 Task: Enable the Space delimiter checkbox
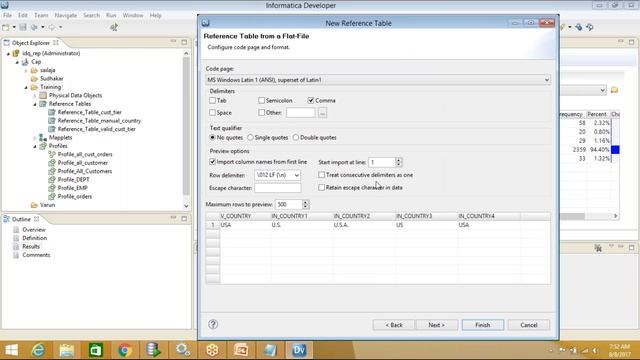[x=212, y=112]
